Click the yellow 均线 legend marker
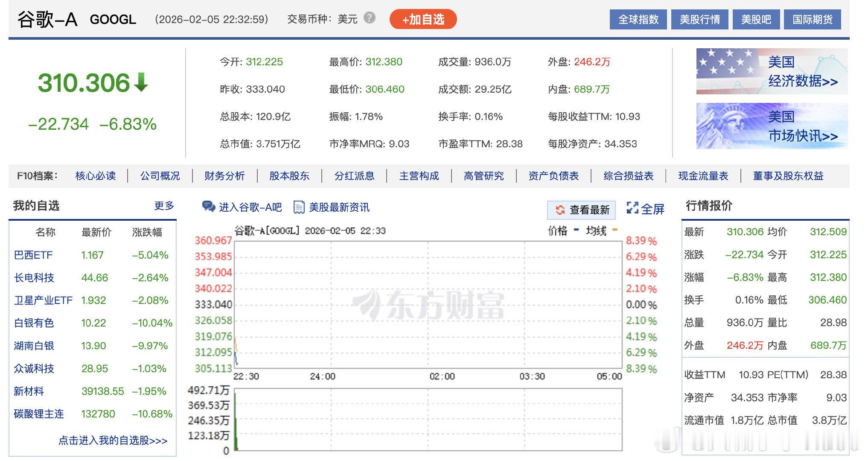868x461 pixels. pos(615,230)
